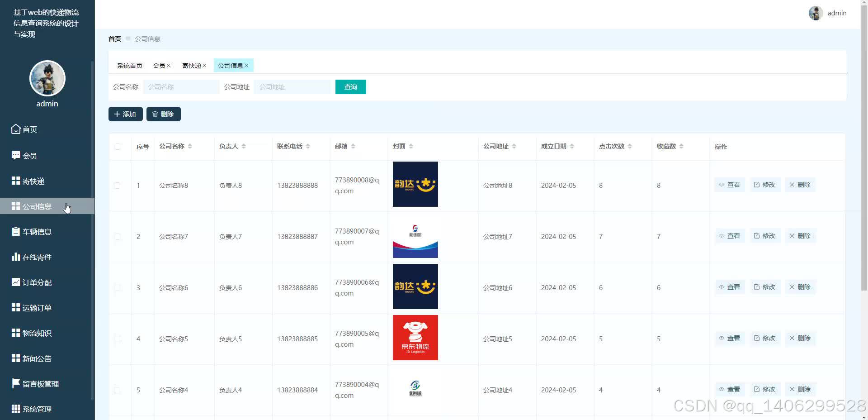Focus the 公司名称 search input

pyautogui.click(x=181, y=87)
